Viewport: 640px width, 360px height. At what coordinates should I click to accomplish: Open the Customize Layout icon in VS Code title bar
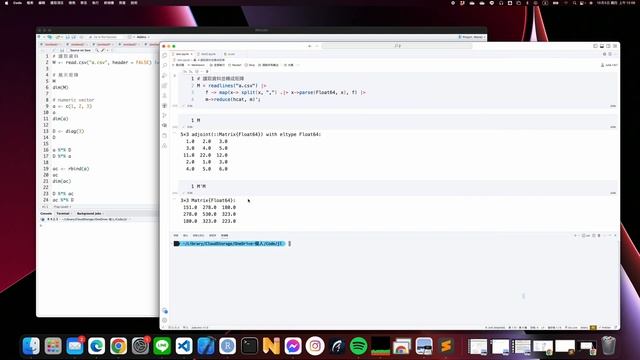point(615,46)
